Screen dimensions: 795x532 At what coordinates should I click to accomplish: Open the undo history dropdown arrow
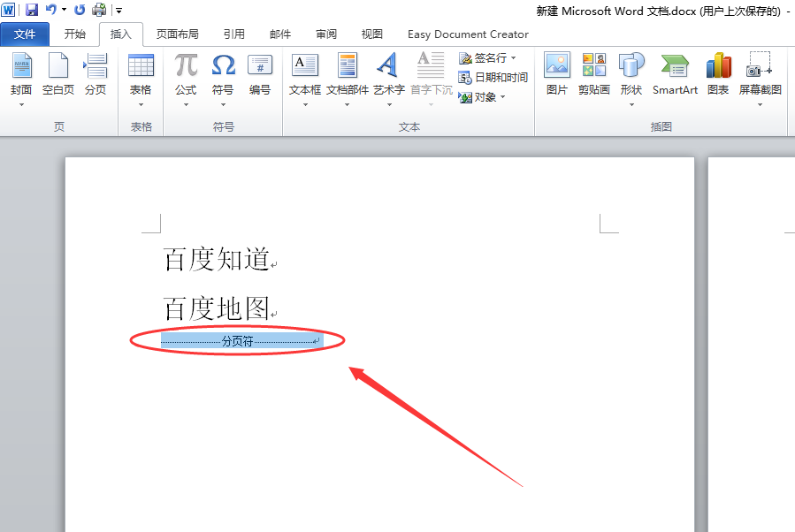[65, 10]
